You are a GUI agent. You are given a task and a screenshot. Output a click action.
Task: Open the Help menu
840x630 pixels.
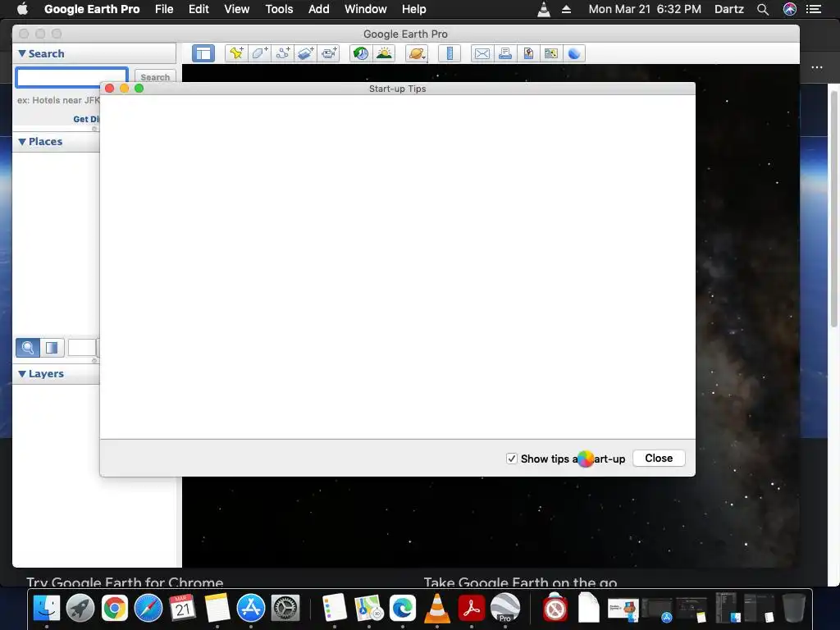(414, 9)
